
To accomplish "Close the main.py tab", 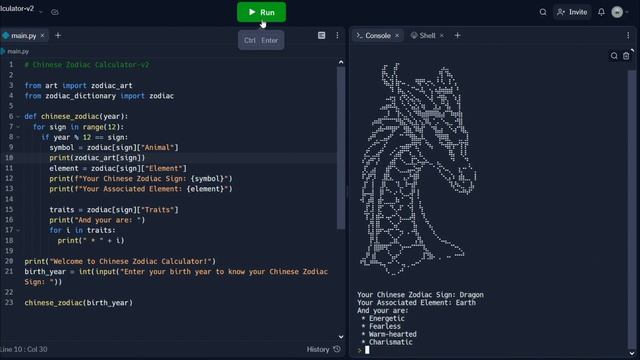I will 42,36.
